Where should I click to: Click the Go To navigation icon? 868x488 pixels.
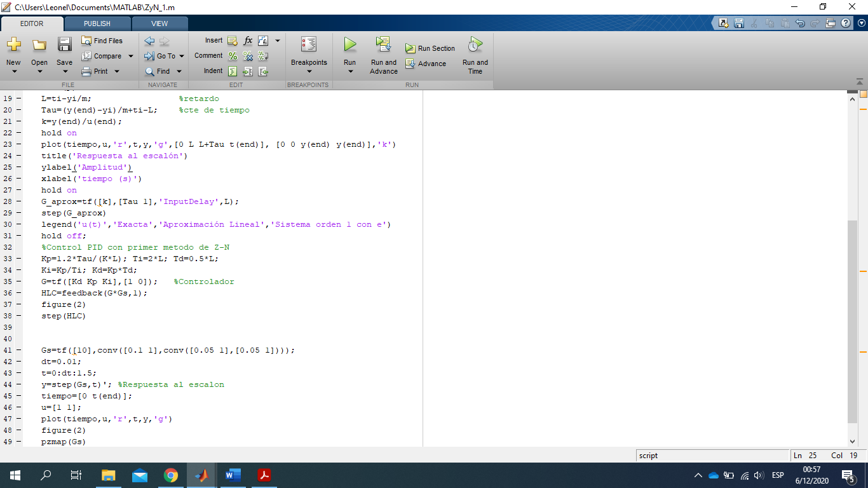point(149,56)
